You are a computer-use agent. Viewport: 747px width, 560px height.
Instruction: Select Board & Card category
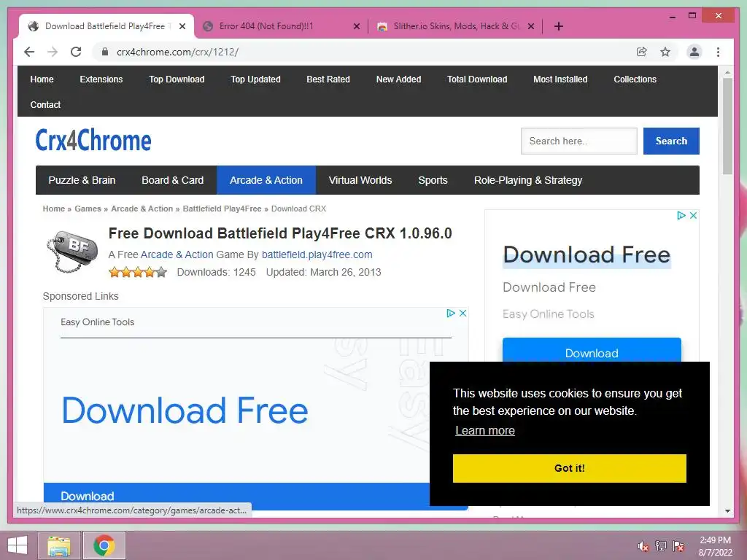172,180
